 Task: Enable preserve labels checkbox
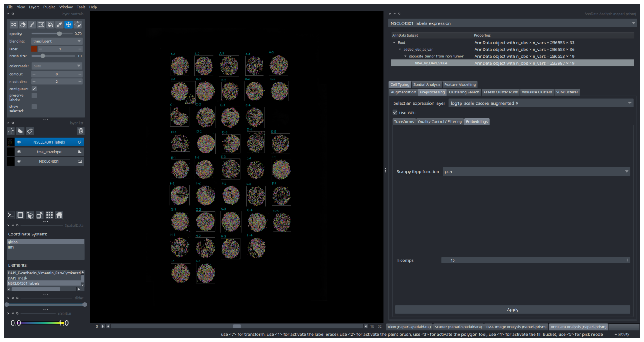pyautogui.click(x=34, y=96)
